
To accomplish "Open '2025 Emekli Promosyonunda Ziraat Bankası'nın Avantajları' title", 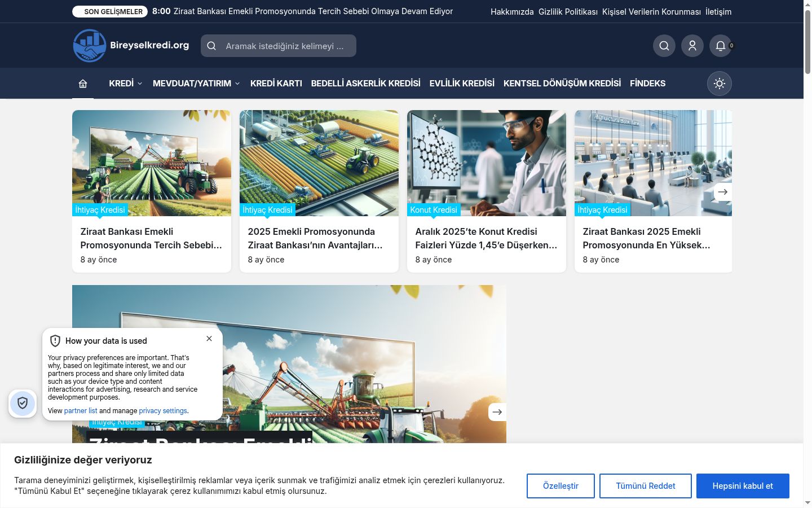I will pos(315,238).
